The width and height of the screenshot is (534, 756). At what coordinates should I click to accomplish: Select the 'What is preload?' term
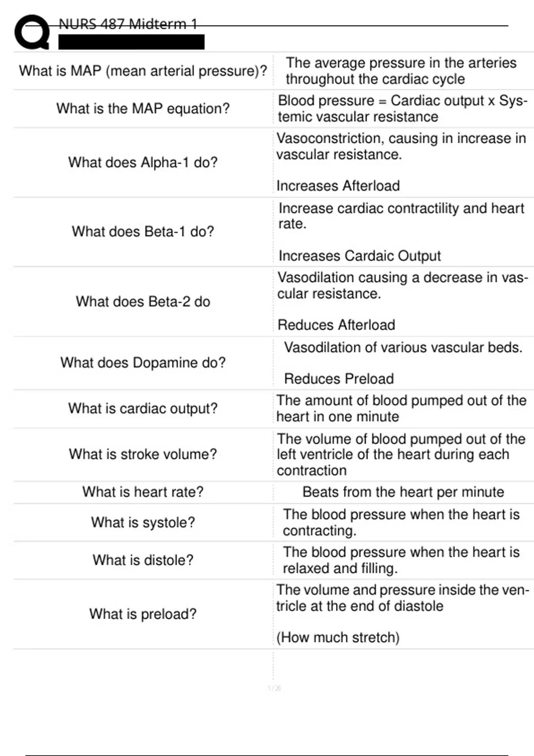point(143,614)
